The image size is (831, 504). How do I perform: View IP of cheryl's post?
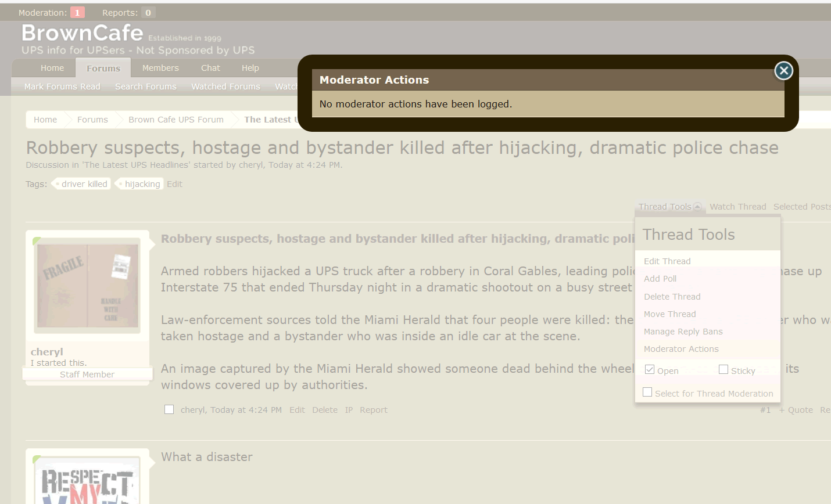(x=349, y=410)
